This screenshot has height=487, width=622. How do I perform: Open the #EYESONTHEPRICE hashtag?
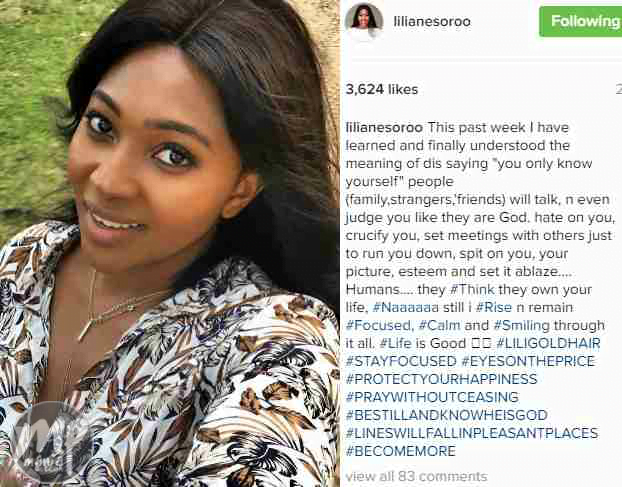click(x=528, y=361)
